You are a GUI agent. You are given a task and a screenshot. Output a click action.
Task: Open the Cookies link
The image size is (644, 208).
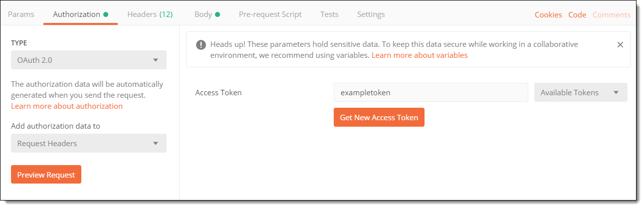click(x=548, y=15)
